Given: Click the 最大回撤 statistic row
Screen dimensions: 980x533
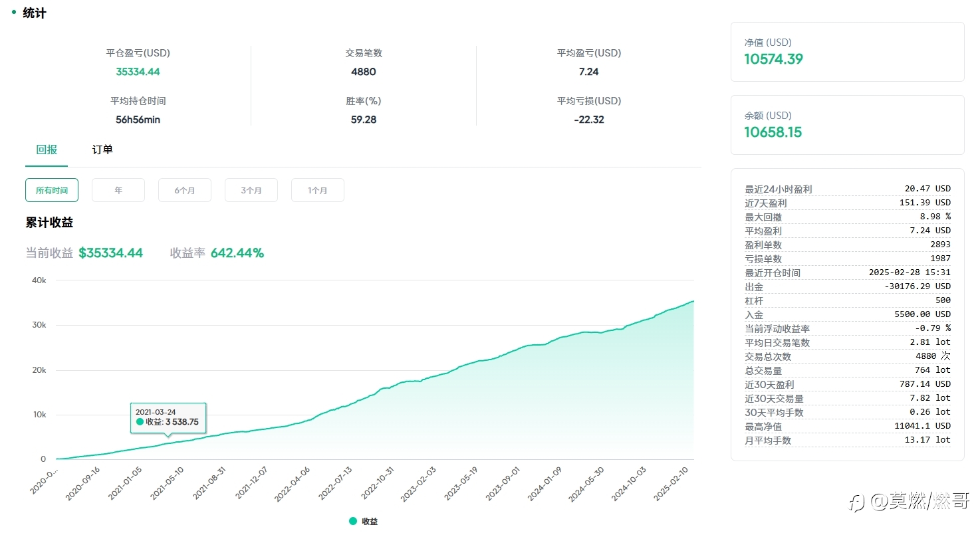Looking at the screenshot, I should pyautogui.click(x=848, y=217).
